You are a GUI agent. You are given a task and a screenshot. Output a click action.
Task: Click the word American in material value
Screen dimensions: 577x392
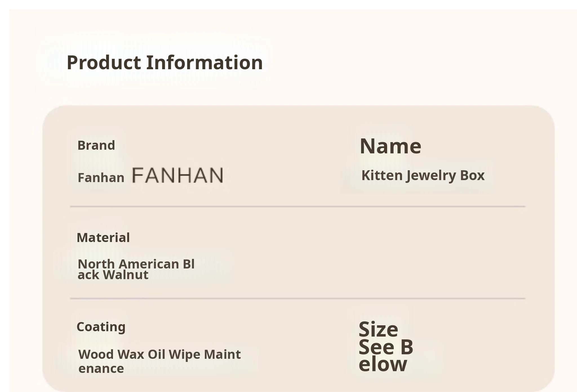(149, 264)
